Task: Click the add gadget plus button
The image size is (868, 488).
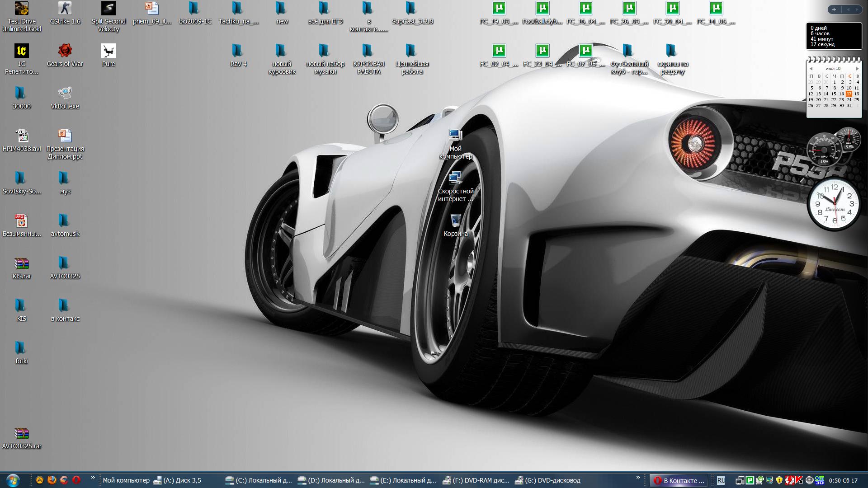Action: (834, 9)
